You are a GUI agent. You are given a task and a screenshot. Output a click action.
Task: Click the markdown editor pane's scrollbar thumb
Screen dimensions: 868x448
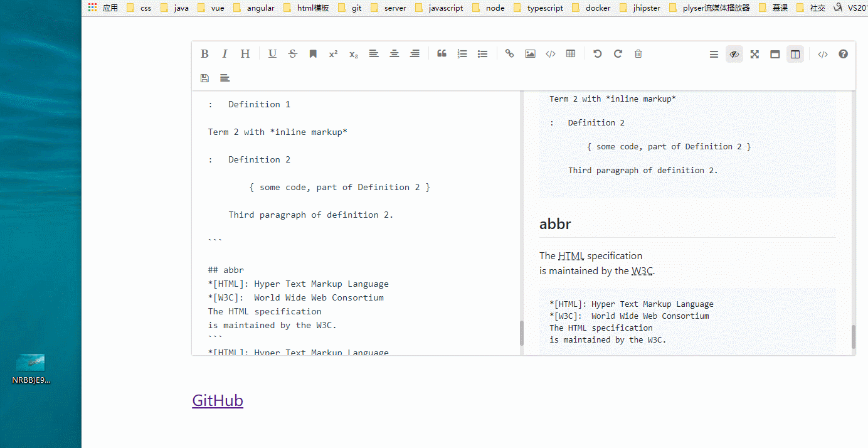521,333
